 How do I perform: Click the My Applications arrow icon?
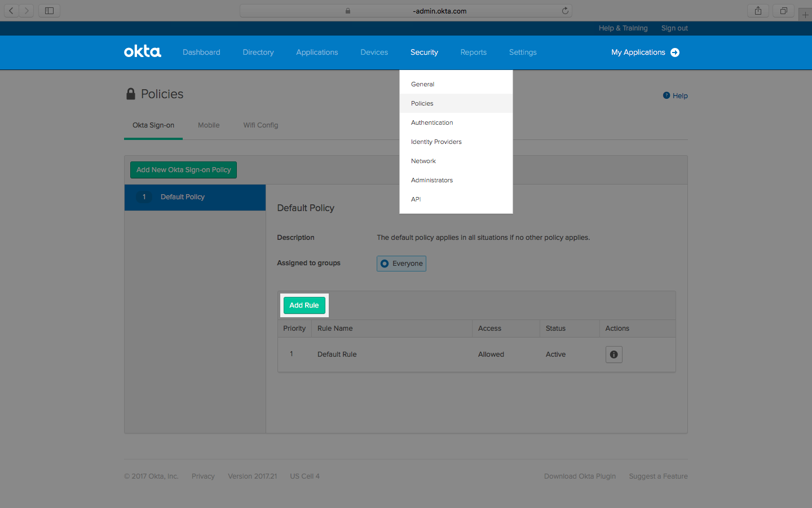675,52
